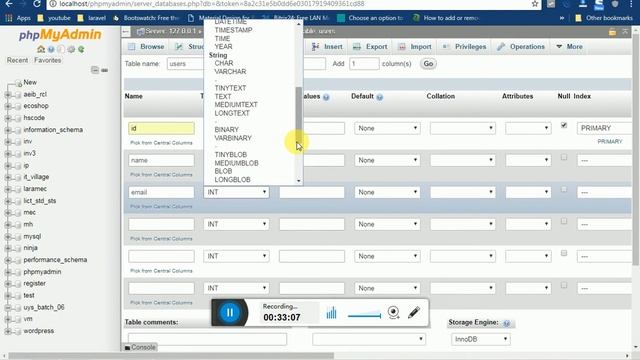Click New database in tree
The image size is (640, 360).
pyautogui.click(x=30, y=82)
